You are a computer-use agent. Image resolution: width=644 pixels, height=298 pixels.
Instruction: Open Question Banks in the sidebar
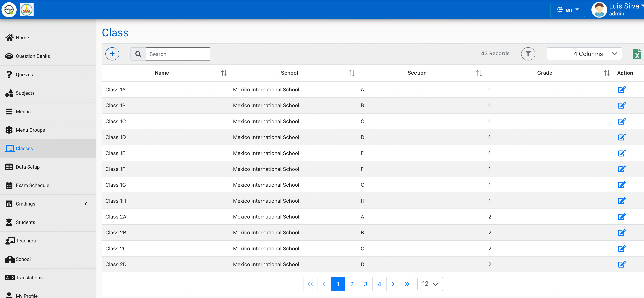pyautogui.click(x=32, y=56)
